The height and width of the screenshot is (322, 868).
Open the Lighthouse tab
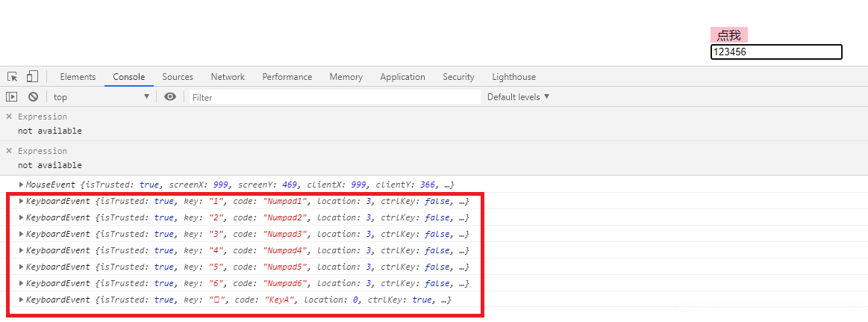point(513,77)
